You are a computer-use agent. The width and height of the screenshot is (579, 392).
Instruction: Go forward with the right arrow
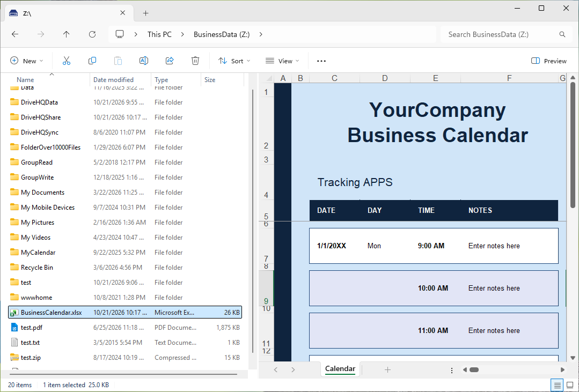[41, 34]
